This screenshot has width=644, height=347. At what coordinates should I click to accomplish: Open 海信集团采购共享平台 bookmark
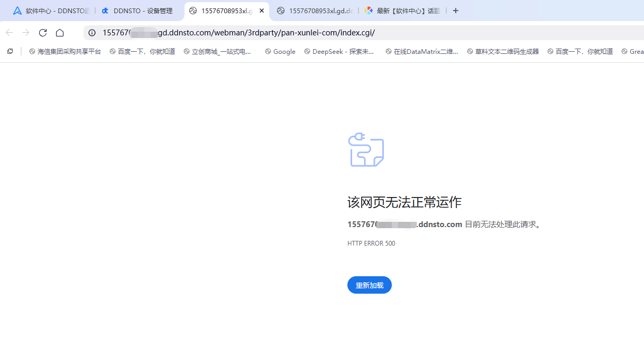point(65,51)
